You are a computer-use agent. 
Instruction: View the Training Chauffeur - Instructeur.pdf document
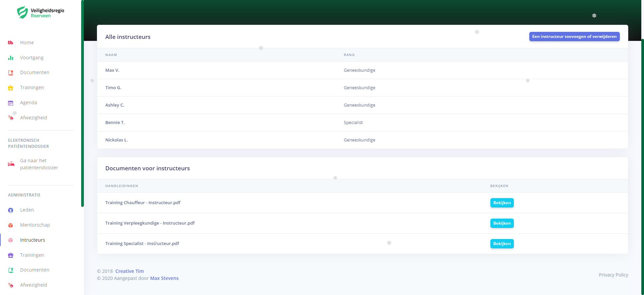(x=502, y=203)
